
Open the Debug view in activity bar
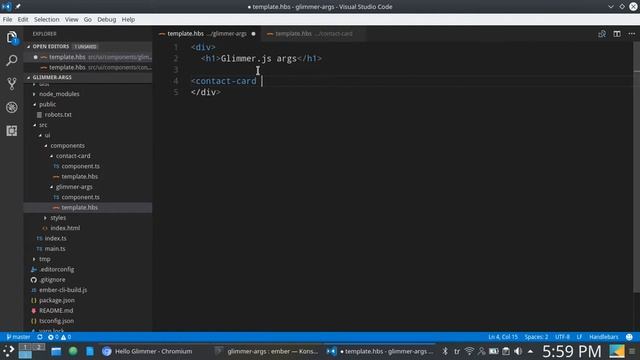(x=12, y=107)
